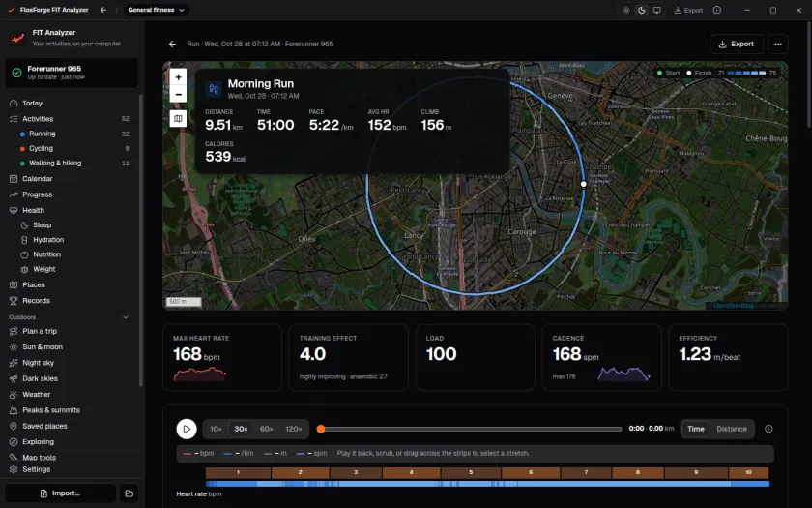Click the title bar back arrow
Image resolution: width=812 pixels, height=508 pixels.
click(x=103, y=10)
